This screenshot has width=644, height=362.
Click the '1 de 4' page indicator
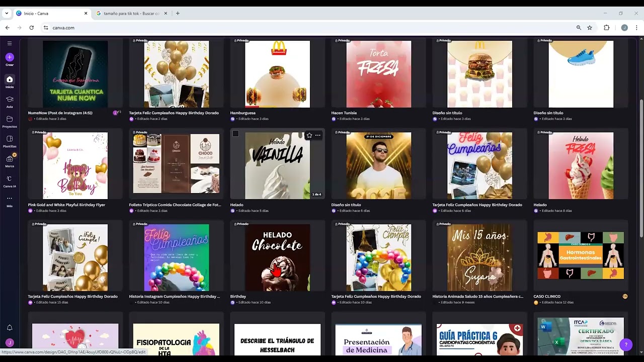316,194
